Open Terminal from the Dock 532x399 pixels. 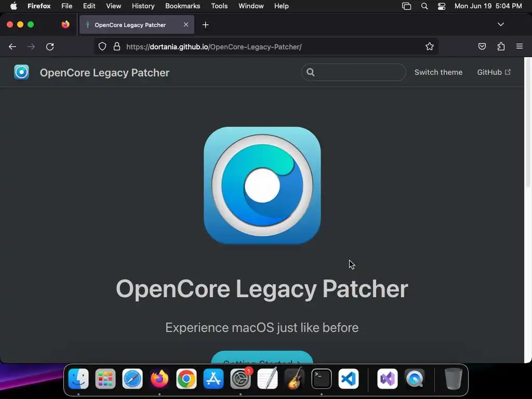tap(321, 379)
